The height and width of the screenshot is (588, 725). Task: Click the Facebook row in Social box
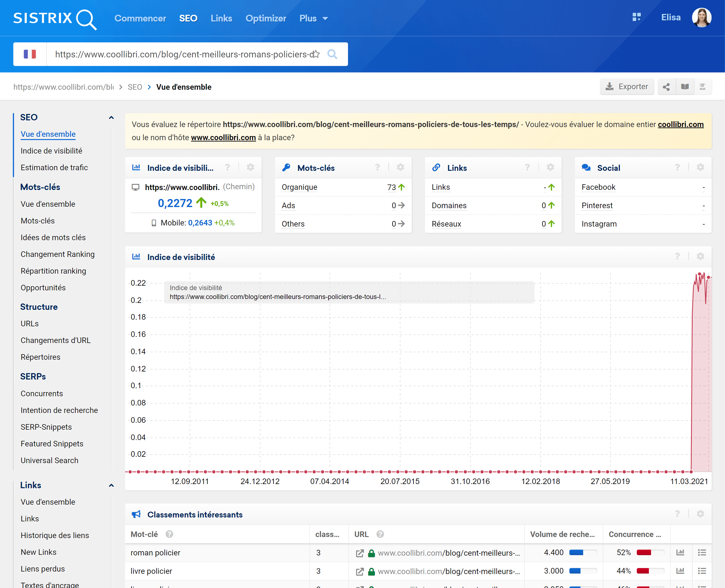643,187
